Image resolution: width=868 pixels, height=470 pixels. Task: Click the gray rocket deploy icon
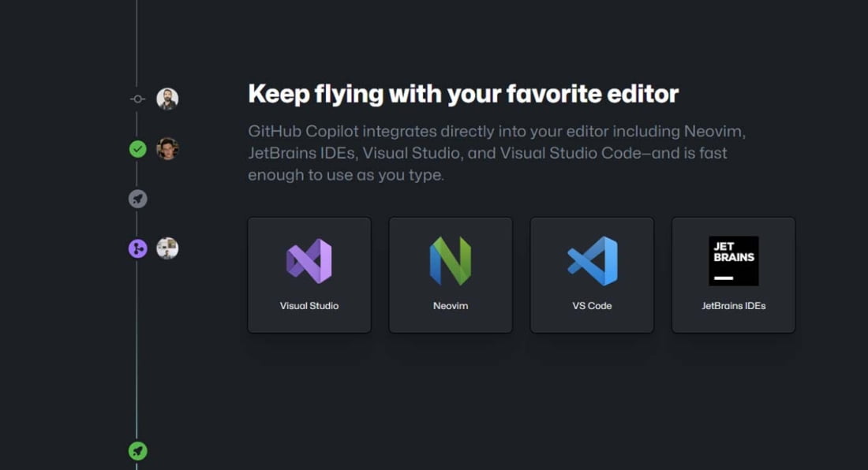[138, 199]
